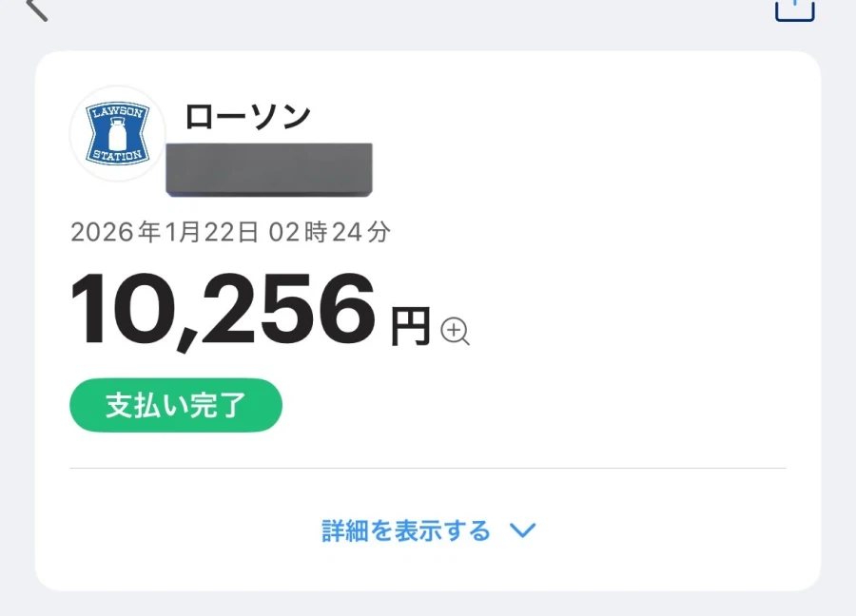Click the down chevron next to 詳細を表示する
Image resolution: width=856 pixels, height=616 pixels.
pyautogui.click(x=523, y=530)
